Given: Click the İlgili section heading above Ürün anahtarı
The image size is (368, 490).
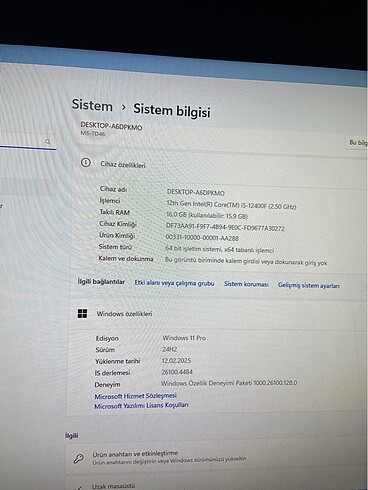Looking at the screenshot, I should 72,435.
